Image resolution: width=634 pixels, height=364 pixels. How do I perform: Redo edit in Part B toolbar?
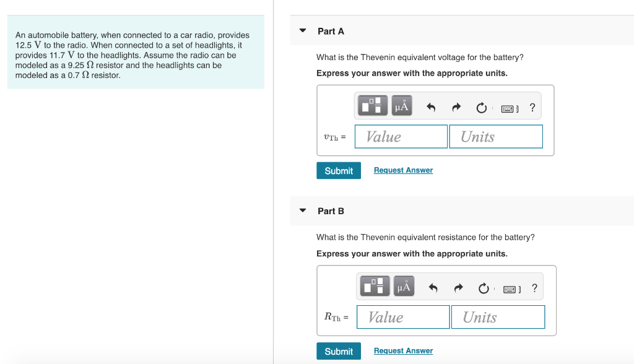[458, 288]
